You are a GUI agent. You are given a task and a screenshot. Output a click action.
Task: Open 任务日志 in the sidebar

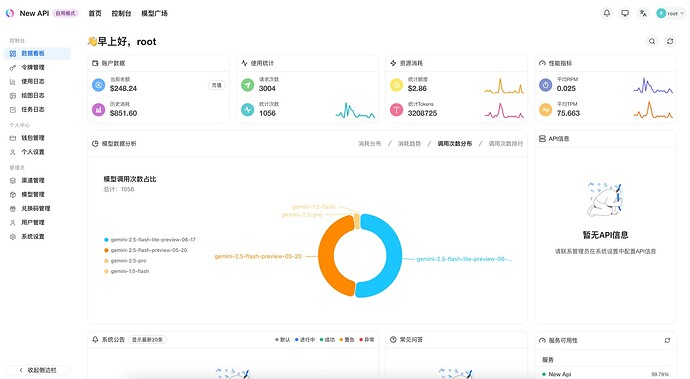click(37, 110)
